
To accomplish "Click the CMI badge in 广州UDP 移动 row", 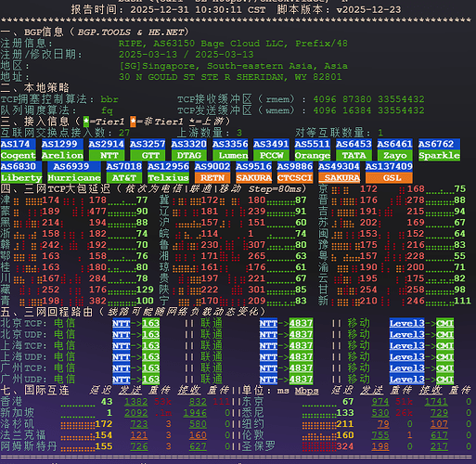I will [445, 380].
